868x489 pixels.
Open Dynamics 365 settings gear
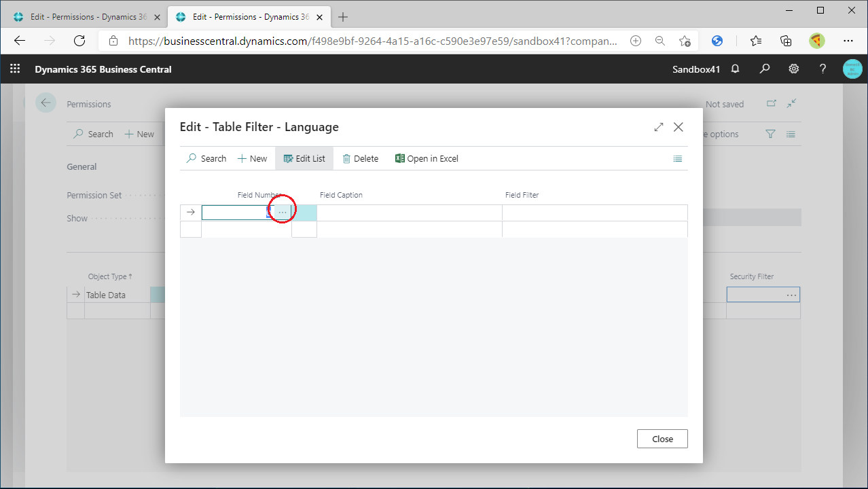793,69
